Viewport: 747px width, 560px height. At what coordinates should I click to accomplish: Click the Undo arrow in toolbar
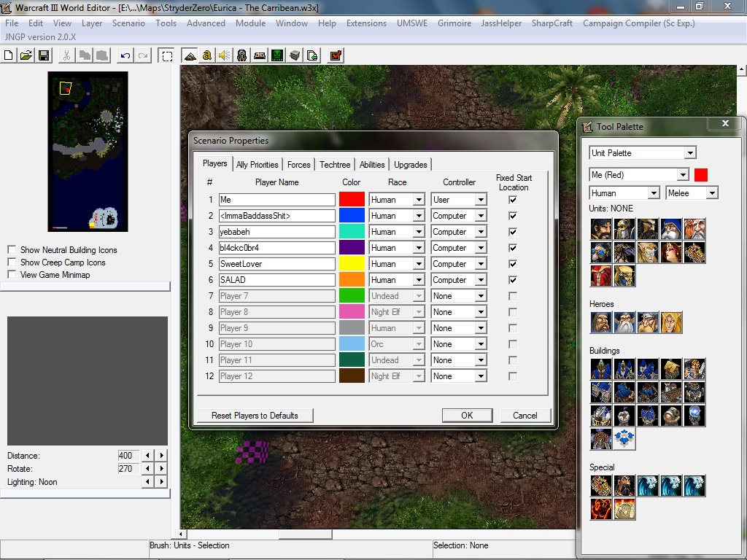tap(125, 55)
